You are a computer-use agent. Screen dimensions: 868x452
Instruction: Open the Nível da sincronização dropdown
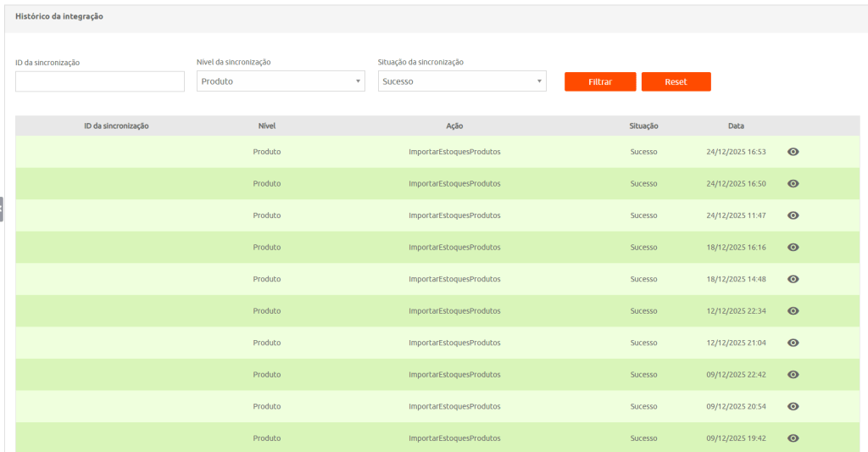pyautogui.click(x=280, y=81)
